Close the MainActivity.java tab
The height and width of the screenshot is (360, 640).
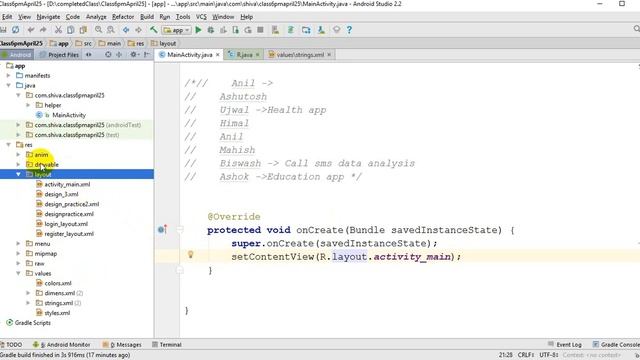pyautogui.click(x=218, y=54)
